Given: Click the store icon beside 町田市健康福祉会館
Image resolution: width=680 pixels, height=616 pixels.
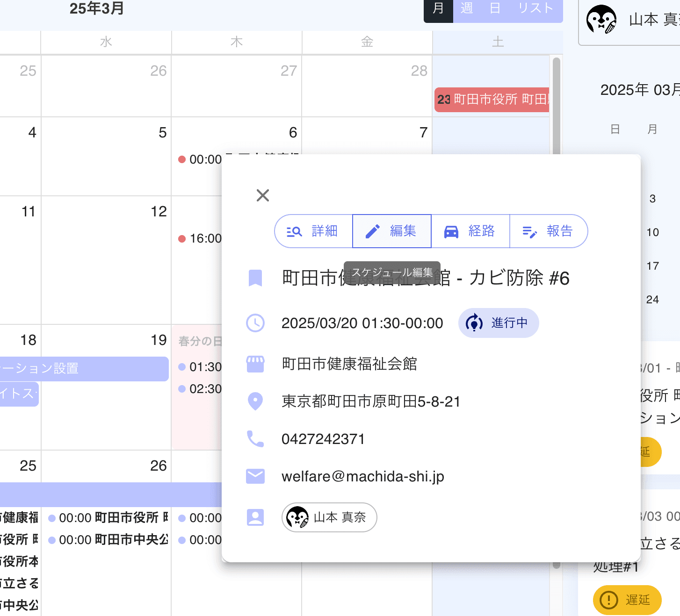Looking at the screenshot, I should click(x=255, y=364).
